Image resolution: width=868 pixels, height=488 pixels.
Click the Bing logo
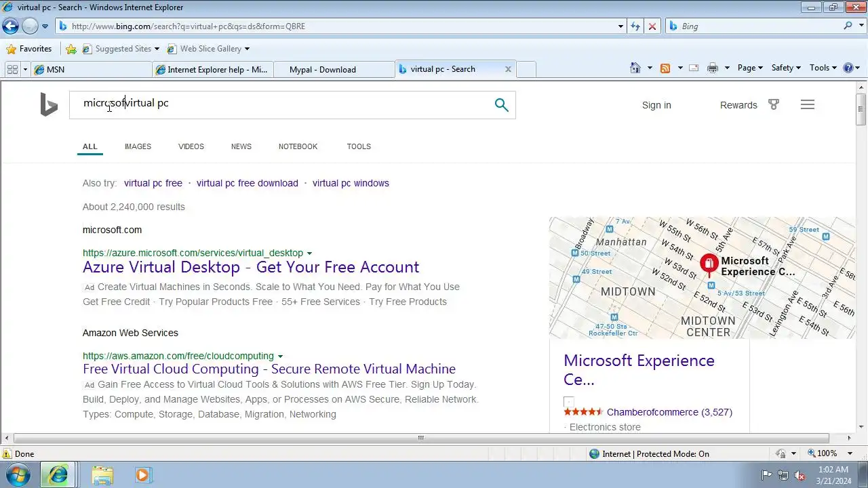(x=49, y=105)
